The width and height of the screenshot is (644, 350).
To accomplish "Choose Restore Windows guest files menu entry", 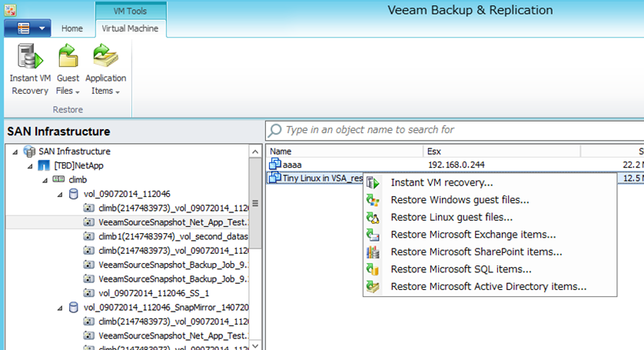I will [x=490, y=200].
